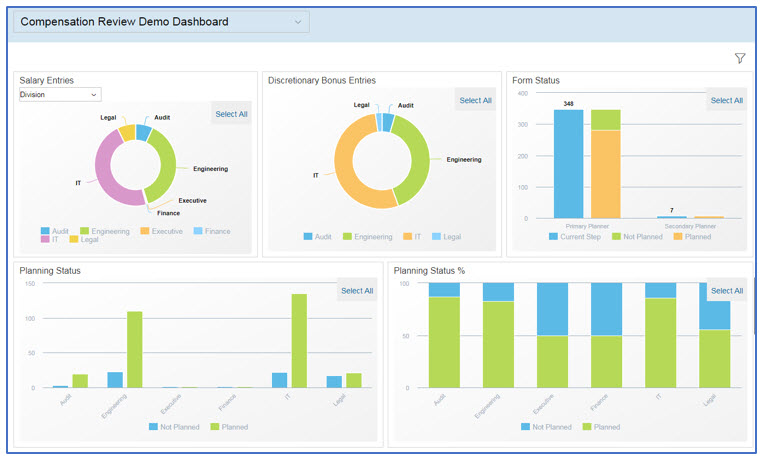Click Engineering Not Planned bar in Planning Status
The height and width of the screenshot is (457, 761).
[x=115, y=380]
